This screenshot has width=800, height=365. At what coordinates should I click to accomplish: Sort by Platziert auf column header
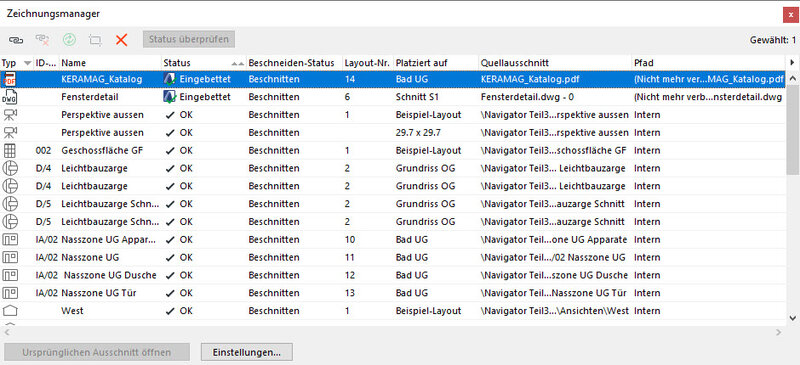pos(421,63)
